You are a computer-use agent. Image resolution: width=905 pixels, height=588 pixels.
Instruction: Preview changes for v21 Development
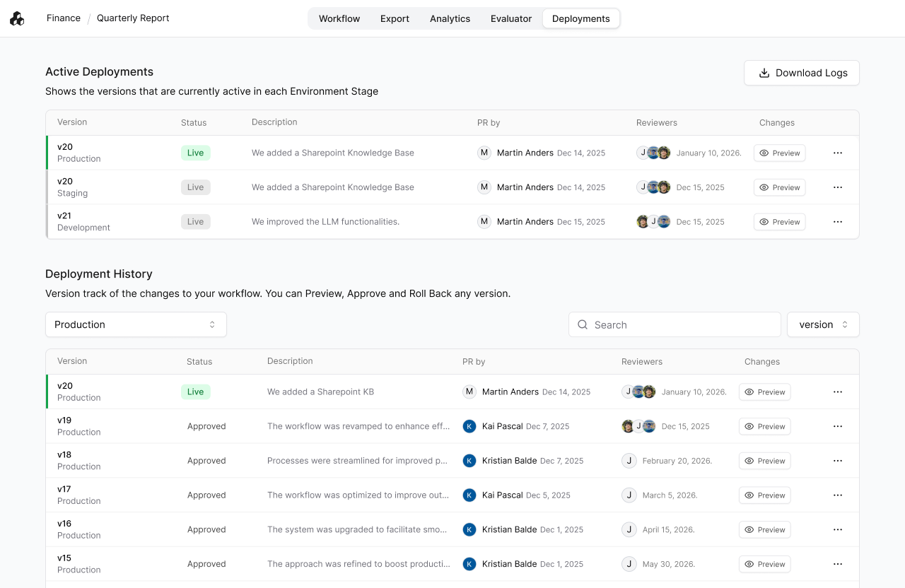point(779,222)
